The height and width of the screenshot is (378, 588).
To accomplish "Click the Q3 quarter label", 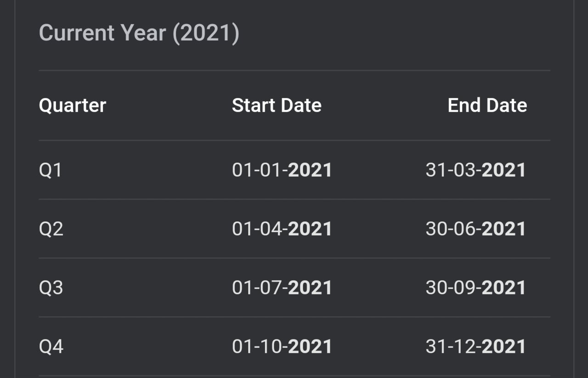I will 51,288.
